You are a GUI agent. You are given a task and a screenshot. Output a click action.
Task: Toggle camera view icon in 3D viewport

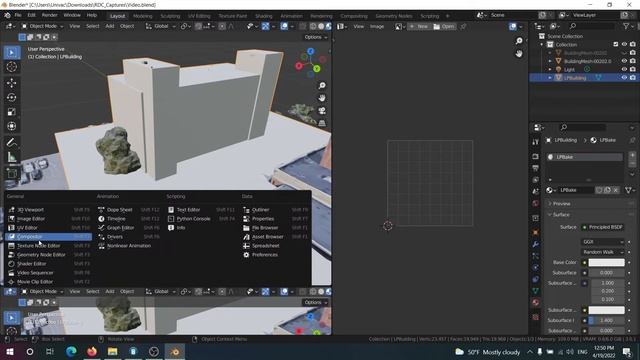322,111
